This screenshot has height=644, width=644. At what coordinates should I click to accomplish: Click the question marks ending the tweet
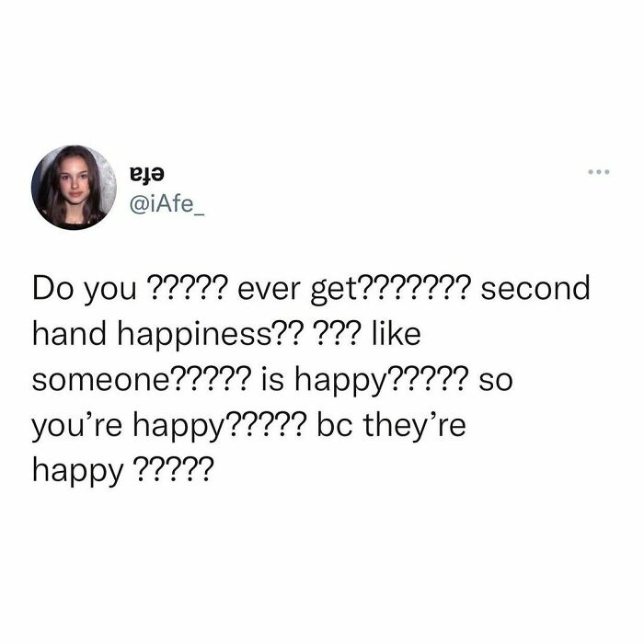pos(174,469)
